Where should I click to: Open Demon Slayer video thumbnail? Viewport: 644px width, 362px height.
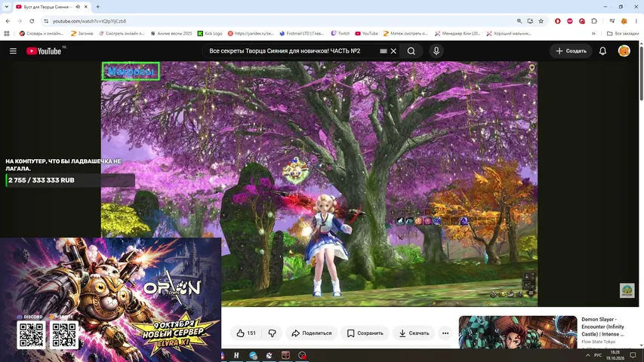coord(517,332)
